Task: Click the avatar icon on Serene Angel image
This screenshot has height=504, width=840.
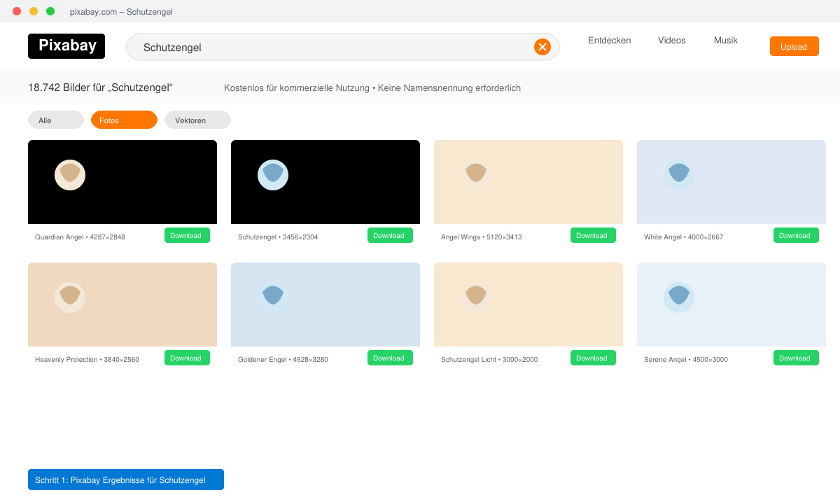Action: coord(679,297)
